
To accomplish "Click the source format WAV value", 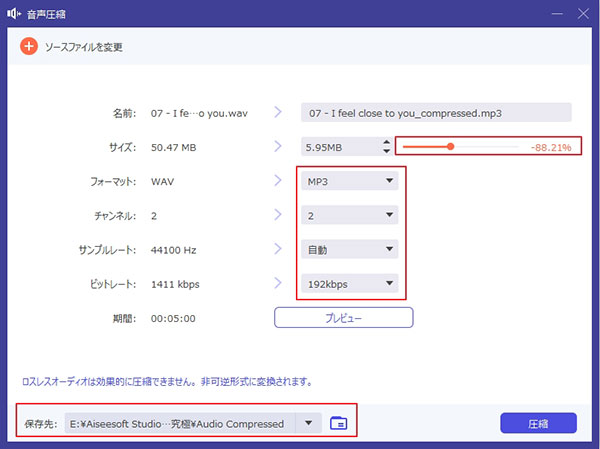I will (162, 181).
